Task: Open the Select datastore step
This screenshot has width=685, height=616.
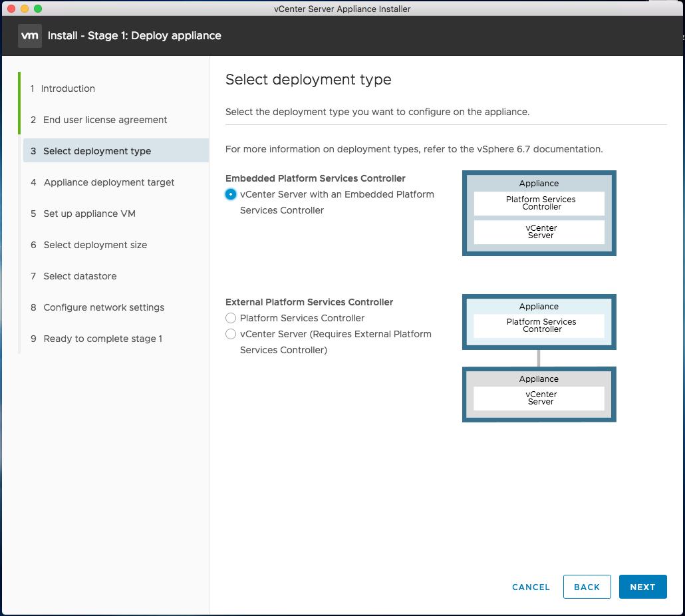Action: click(x=80, y=276)
